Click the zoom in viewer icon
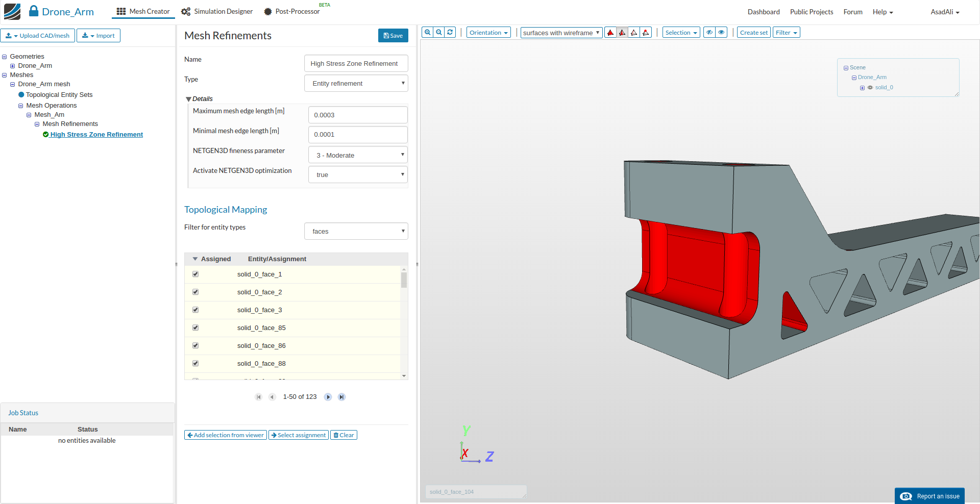 [428, 33]
